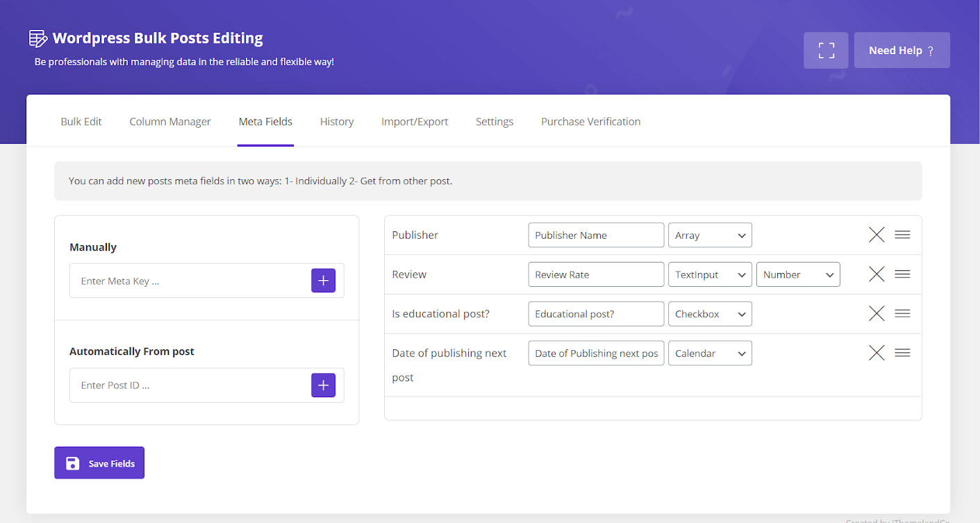
Task: Click the Publisher meta key text
Action: (415, 235)
